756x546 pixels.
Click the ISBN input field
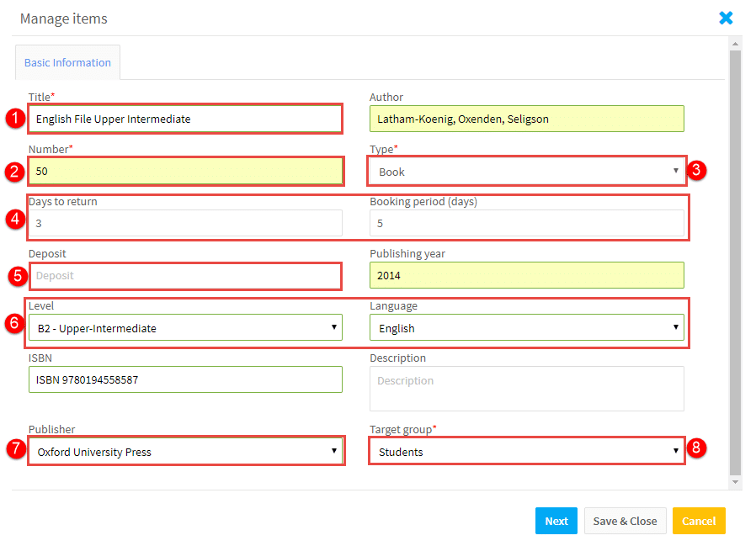pos(185,379)
